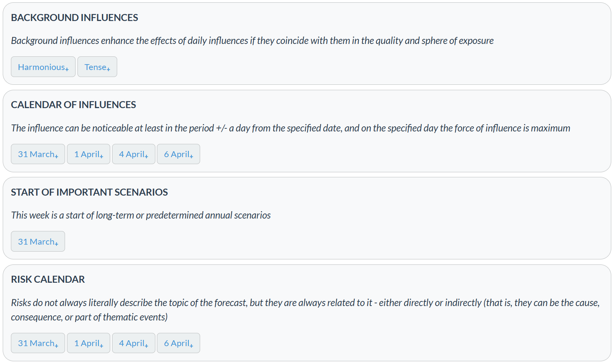Expand the Harmonious background influences
Screen dimensions: 614x364
[x=43, y=66]
